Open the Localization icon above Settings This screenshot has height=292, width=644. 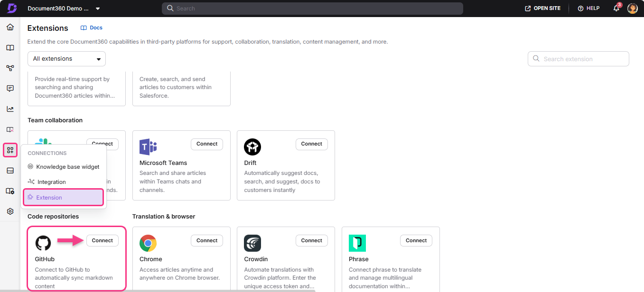pos(10,191)
